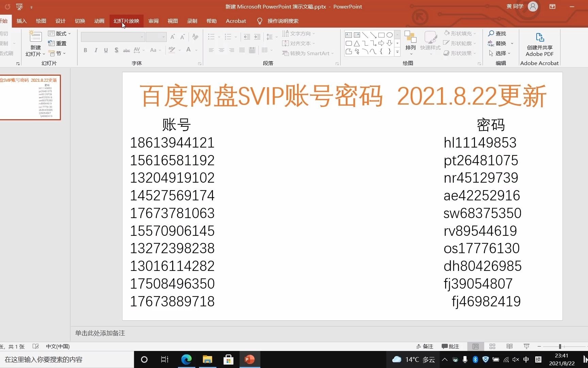Select the straight line shape
The width and height of the screenshot is (588, 368).
365,35
